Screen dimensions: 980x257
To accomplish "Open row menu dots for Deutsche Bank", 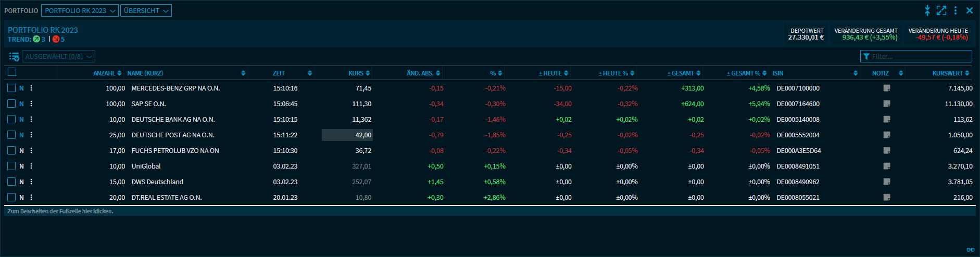I will coord(31,120).
